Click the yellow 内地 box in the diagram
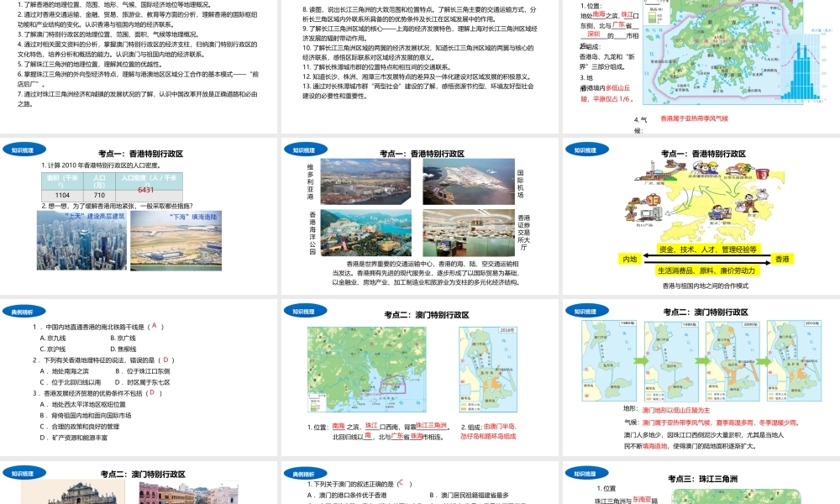This screenshot has height=504, width=840. [629, 259]
